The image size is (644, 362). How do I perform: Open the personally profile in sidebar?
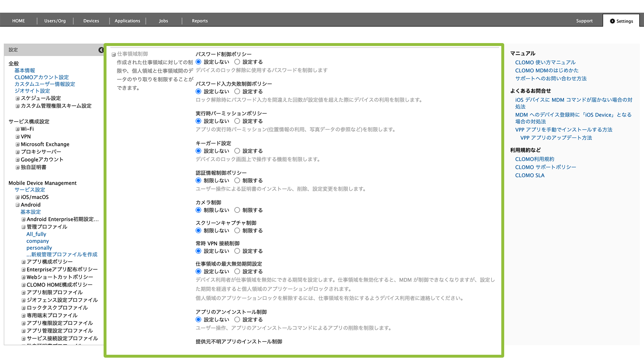39,248
